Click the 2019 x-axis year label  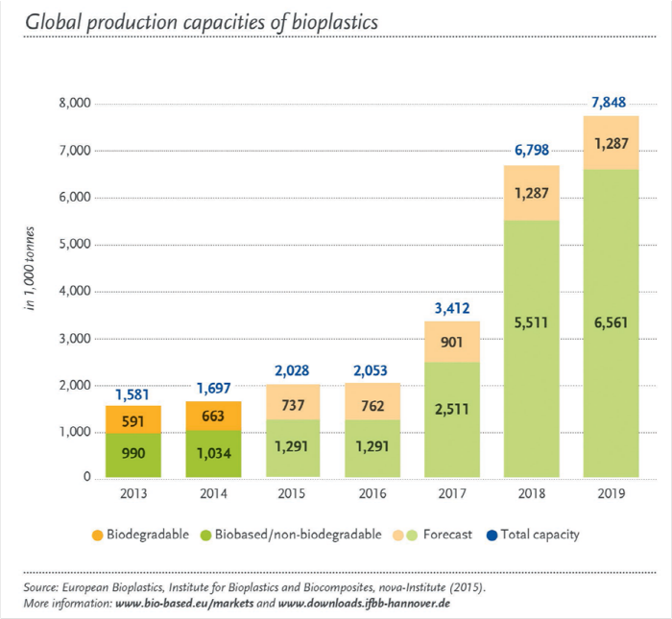coord(612,493)
